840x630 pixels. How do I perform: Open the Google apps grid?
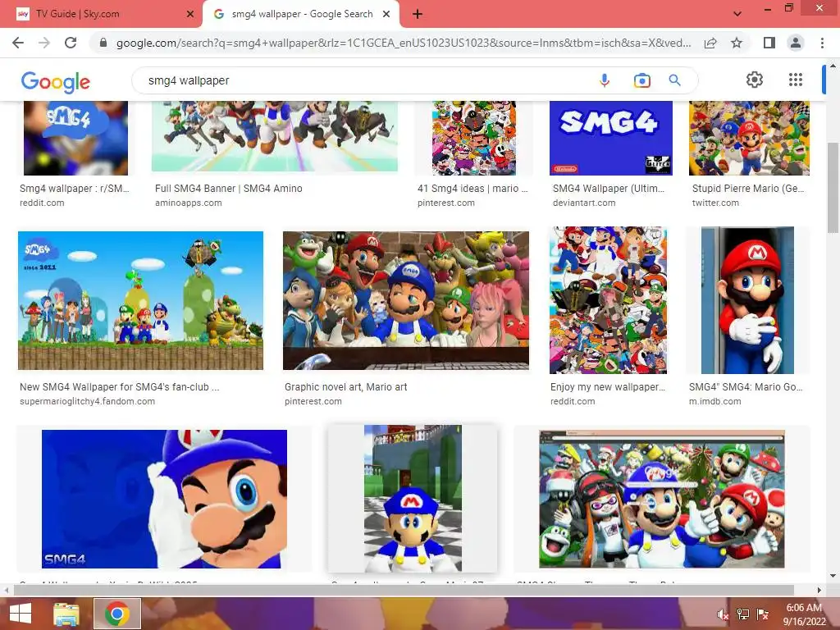[796, 80]
